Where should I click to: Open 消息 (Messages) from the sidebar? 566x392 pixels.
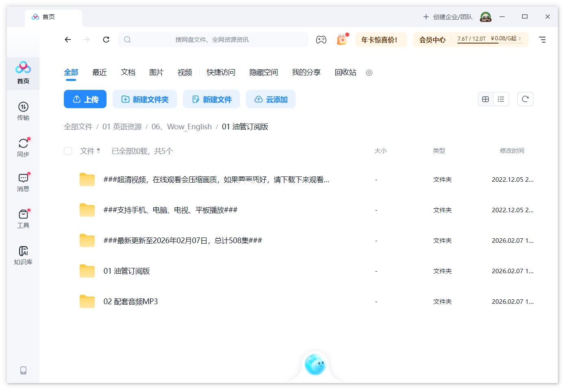[23, 182]
